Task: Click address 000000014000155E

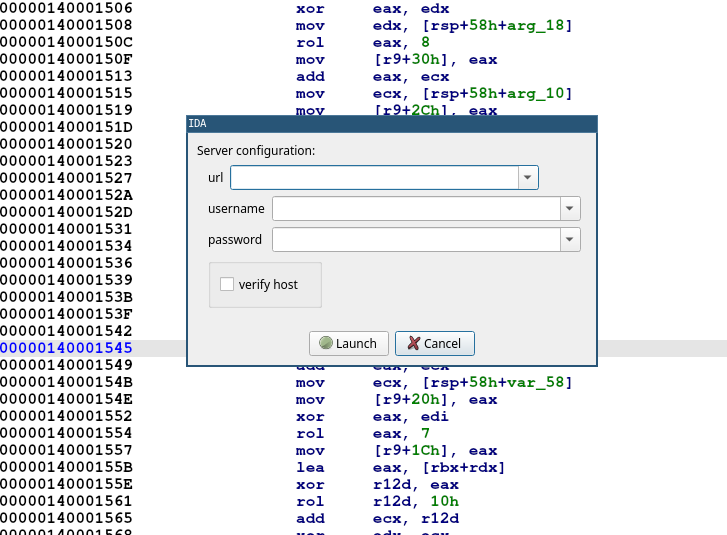Action: tap(66, 484)
